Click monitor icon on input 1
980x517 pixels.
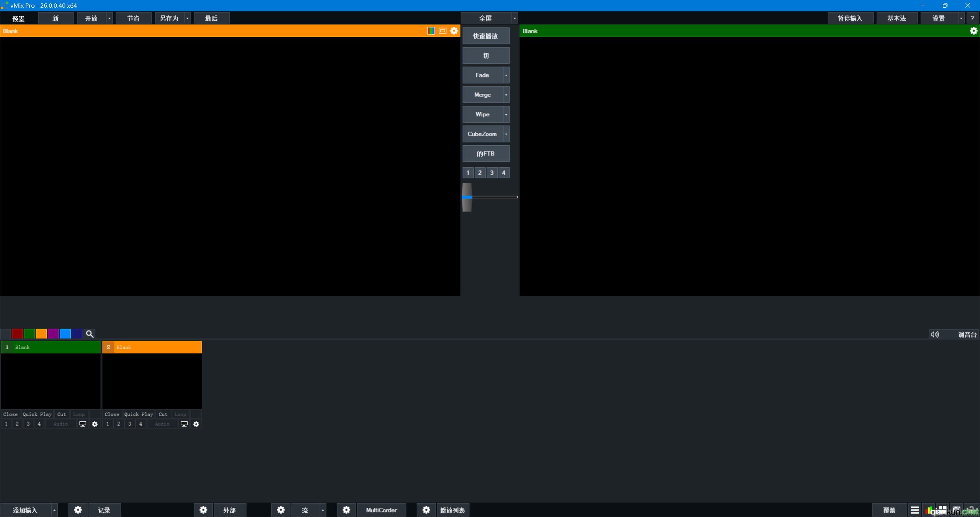click(x=83, y=424)
